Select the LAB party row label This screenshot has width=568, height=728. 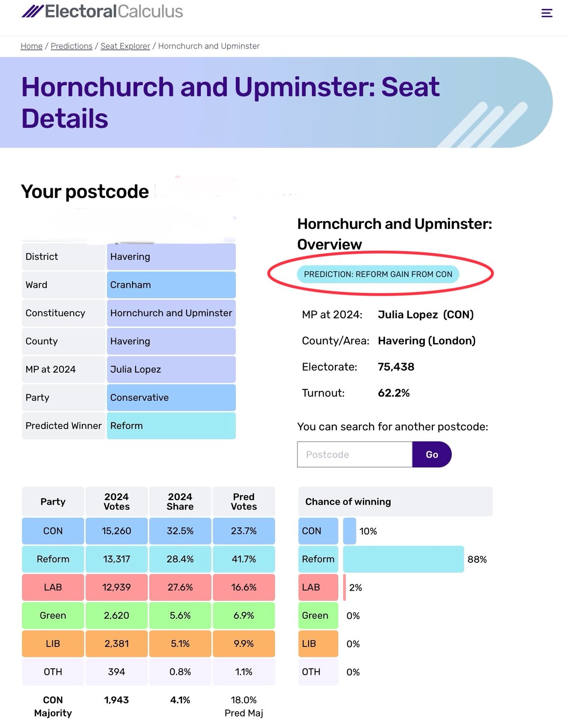53,587
